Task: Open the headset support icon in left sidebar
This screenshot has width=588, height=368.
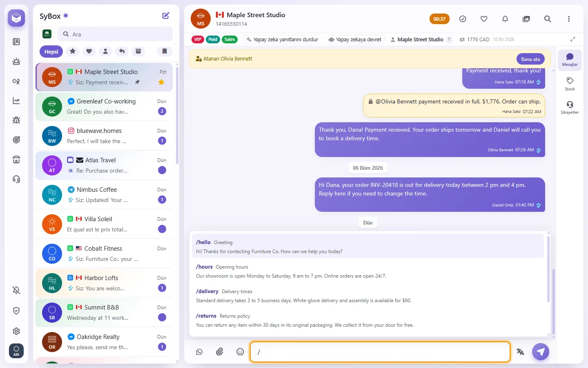Action: (x=16, y=179)
